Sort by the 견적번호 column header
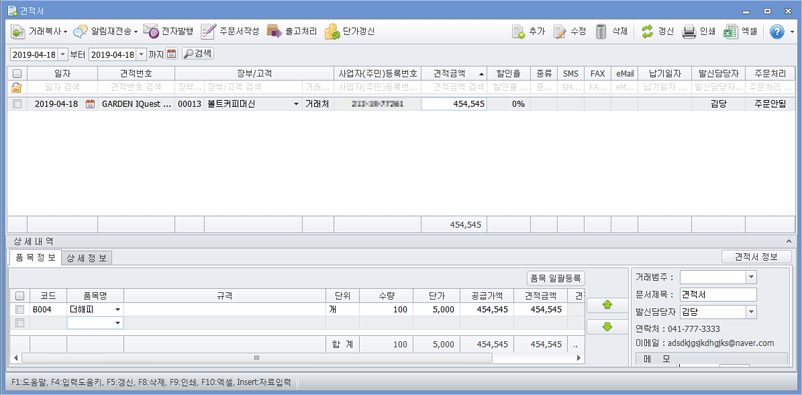 point(136,74)
